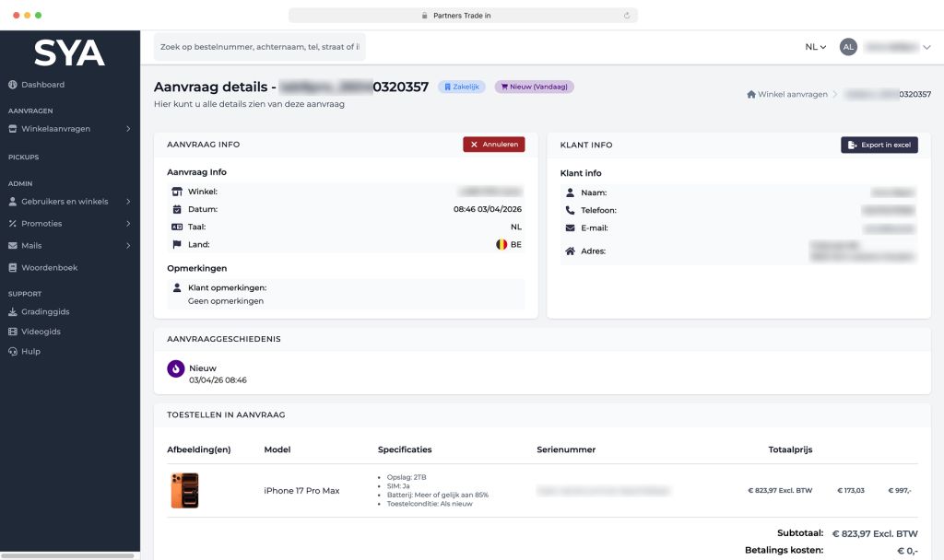Focus the order search field
This screenshot has width=944, height=560.
click(259, 47)
